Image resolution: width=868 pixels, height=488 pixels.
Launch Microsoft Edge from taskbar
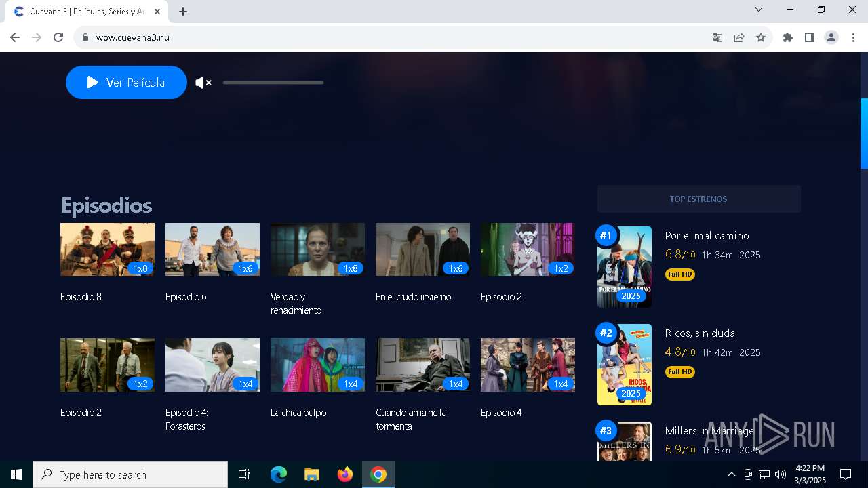click(279, 474)
